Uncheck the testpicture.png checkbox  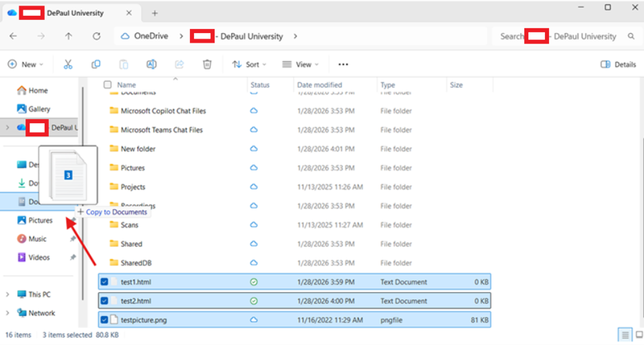[x=105, y=320]
